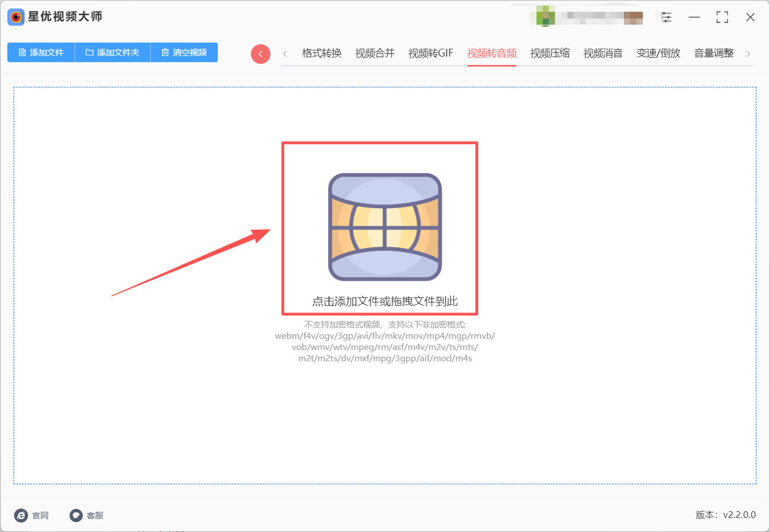The height and width of the screenshot is (532, 770).
Task: Switch to the 格式转换 tab
Action: click(x=322, y=53)
